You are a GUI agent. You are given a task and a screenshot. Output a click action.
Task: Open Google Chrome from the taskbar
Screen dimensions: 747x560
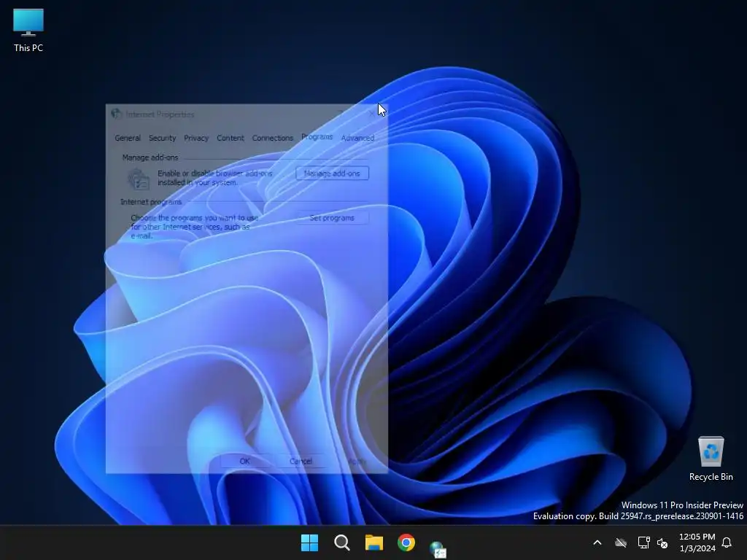[x=406, y=542]
